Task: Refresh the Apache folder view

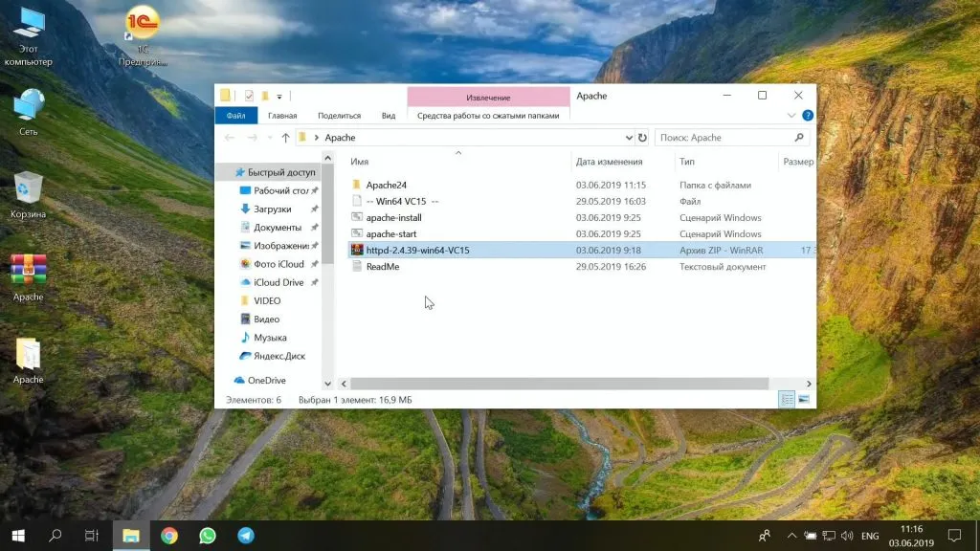Action: pyautogui.click(x=642, y=138)
